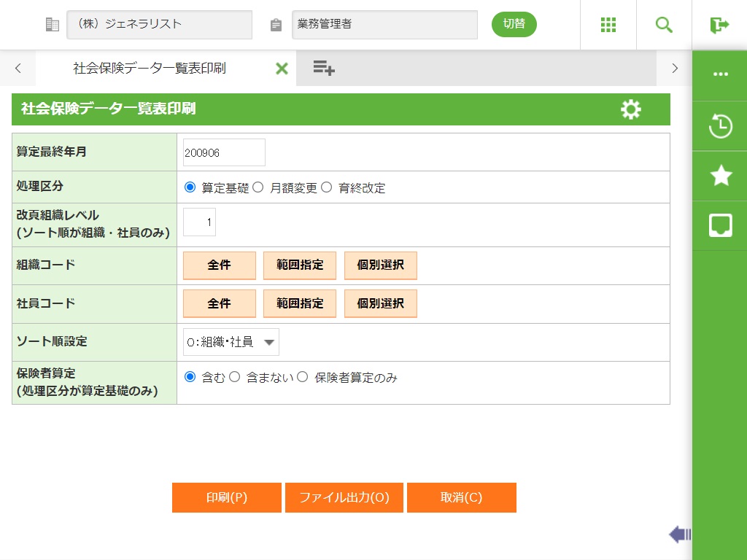Choose 含まない for 保険者算定
Viewport: 747px width, 560px height.
[x=235, y=377]
